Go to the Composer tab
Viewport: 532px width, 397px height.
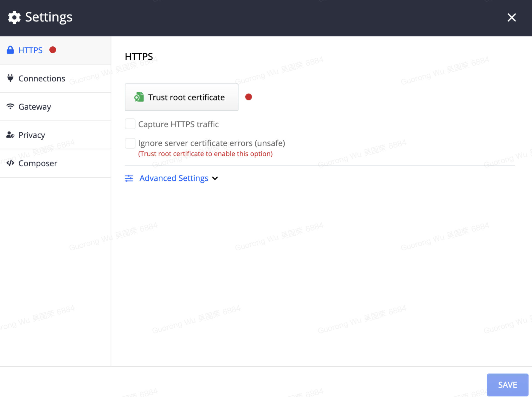38,163
